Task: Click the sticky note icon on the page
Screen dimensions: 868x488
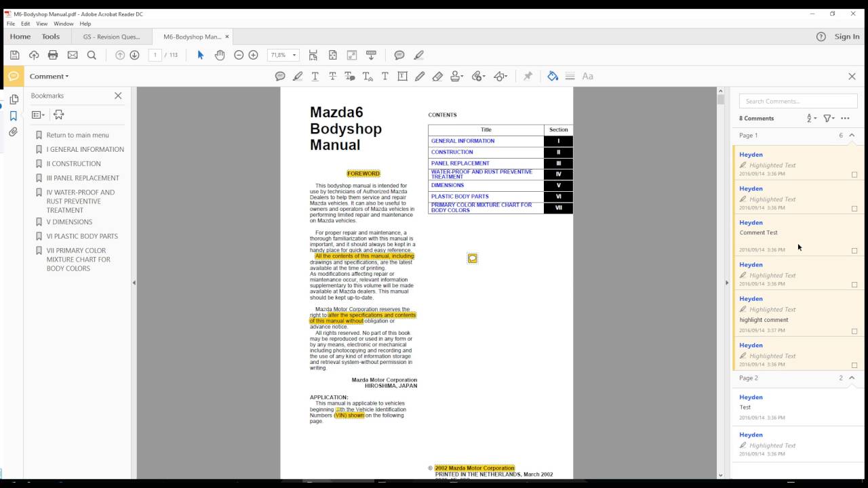Action: (473, 258)
